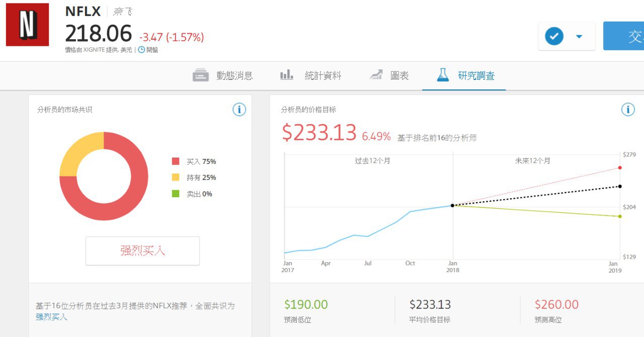The image size is (644, 337).
Task: Open the dropdown arrow beside the checkmark
Action: 579,36
